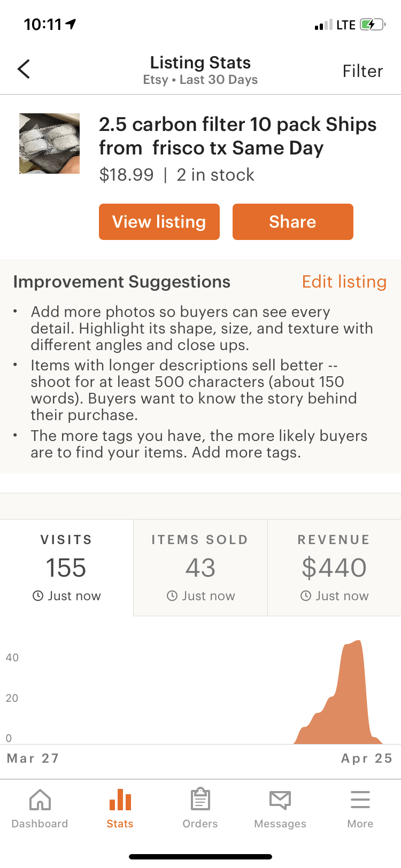
Task: Tap the Stats bar chart icon
Action: click(x=120, y=800)
